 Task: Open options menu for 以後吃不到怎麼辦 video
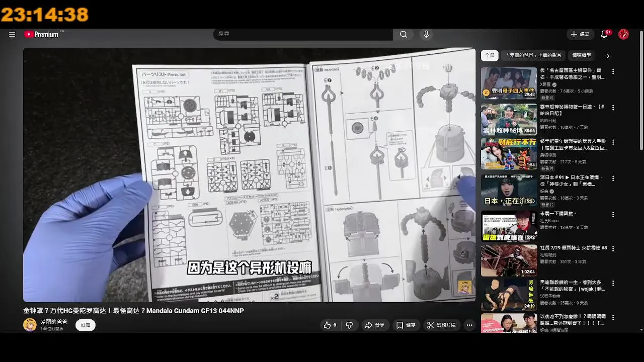(613, 318)
